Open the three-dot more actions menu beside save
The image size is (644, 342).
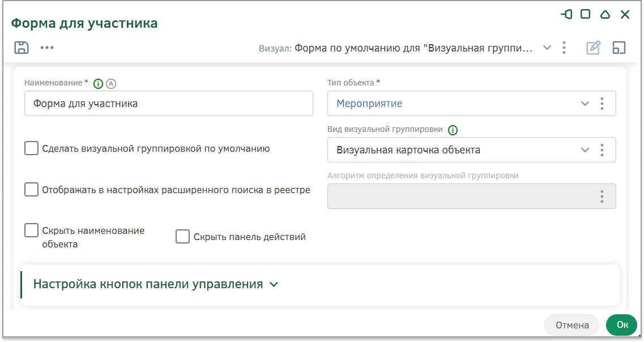pyautogui.click(x=47, y=48)
